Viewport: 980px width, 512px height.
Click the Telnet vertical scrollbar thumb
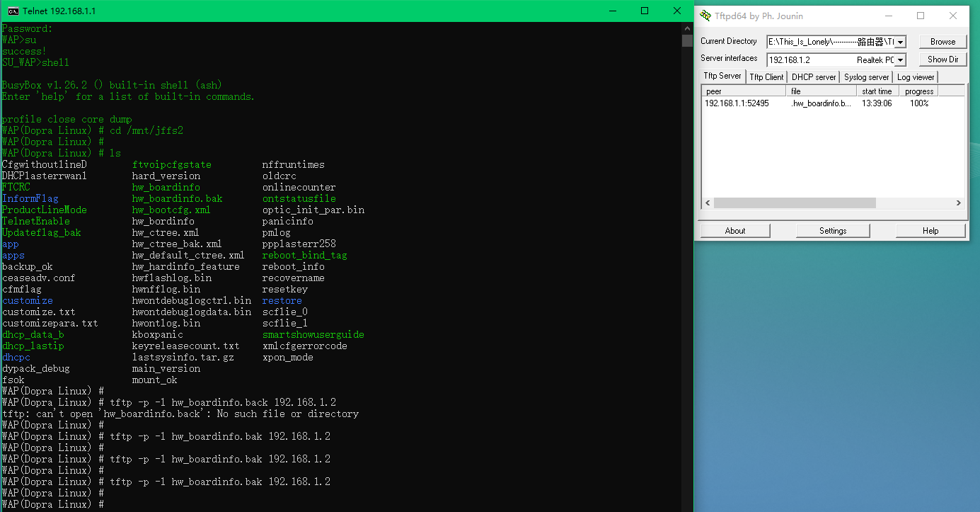click(x=687, y=40)
